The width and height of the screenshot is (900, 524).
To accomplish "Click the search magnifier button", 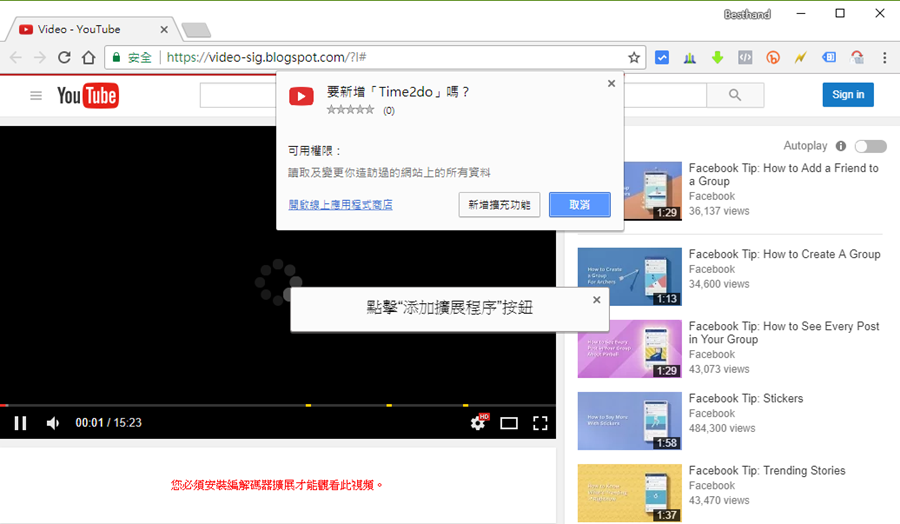I will coord(735,95).
